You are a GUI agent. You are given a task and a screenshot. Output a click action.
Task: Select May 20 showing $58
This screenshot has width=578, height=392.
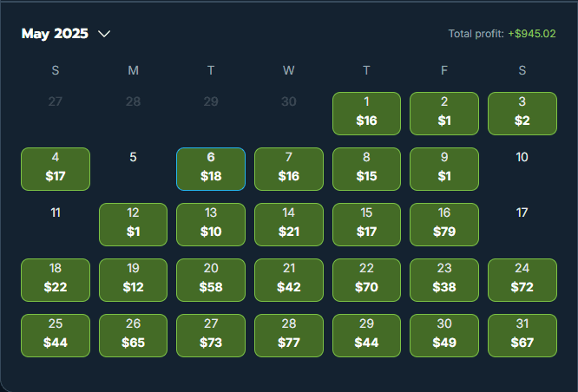211,280
